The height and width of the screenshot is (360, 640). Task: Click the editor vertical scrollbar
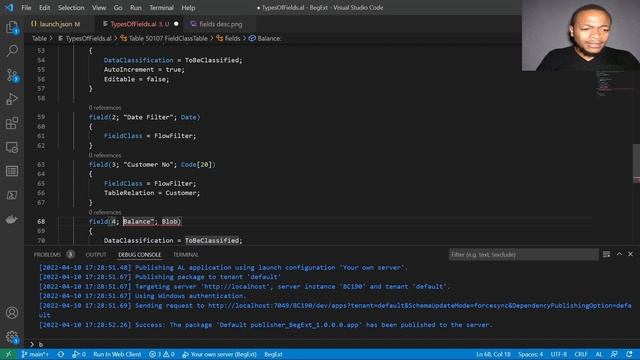[x=636, y=163]
